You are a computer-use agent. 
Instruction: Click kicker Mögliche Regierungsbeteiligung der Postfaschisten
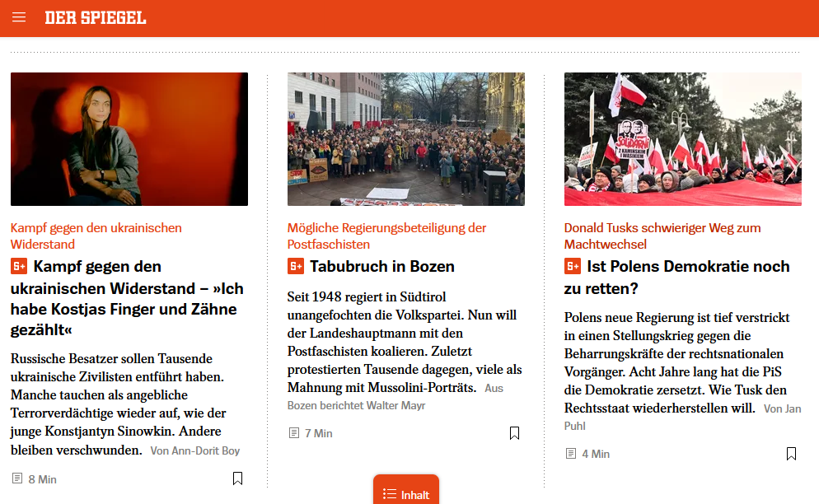pos(386,236)
